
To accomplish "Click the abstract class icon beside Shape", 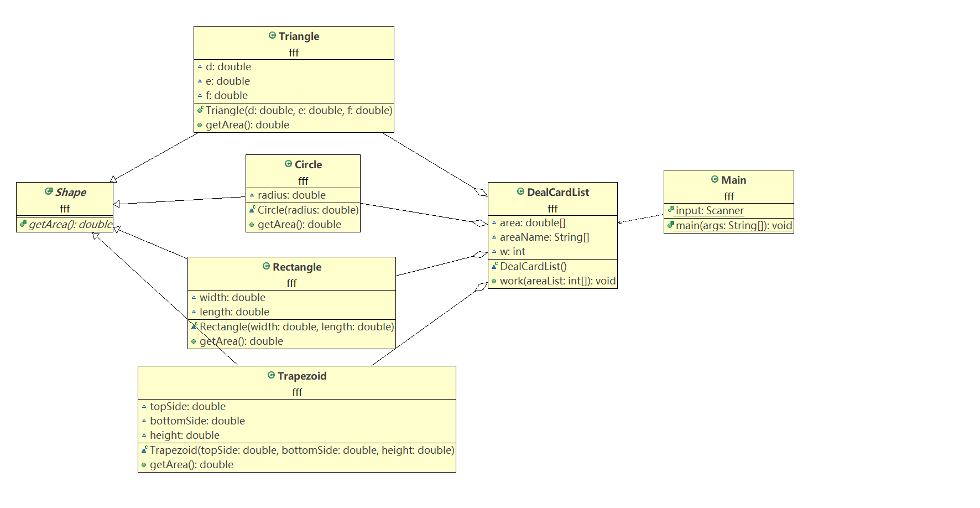I will [49, 191].
